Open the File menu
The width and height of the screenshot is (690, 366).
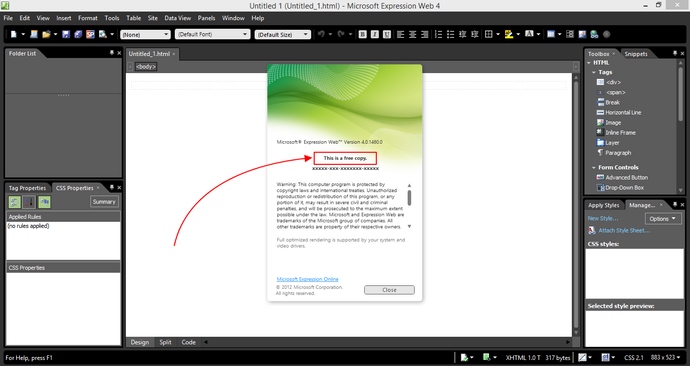pyautogui.click(x=8, y=18)
